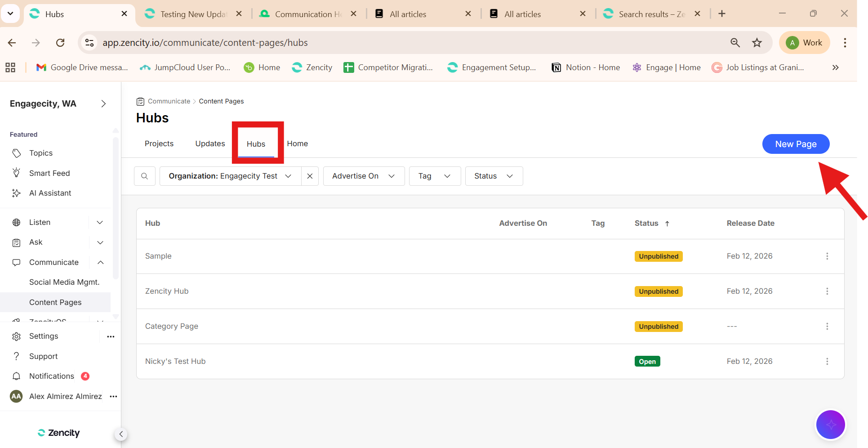Open the Status filter dropdown
This screenshot has height=448, width=868.
pyautogui.click(x=494, y=176)
